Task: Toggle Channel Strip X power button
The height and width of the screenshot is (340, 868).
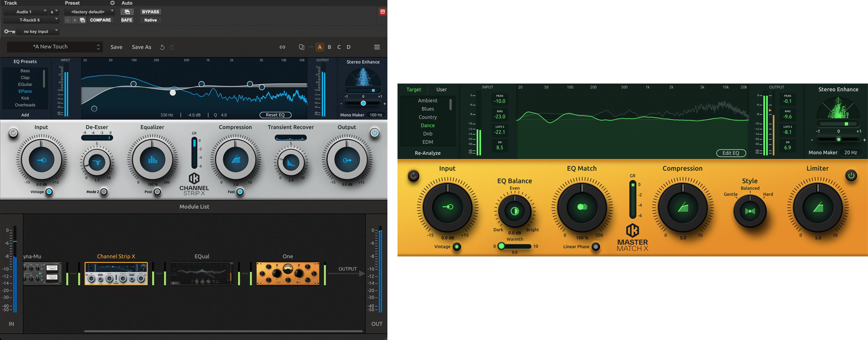Action: pos(375,133)
